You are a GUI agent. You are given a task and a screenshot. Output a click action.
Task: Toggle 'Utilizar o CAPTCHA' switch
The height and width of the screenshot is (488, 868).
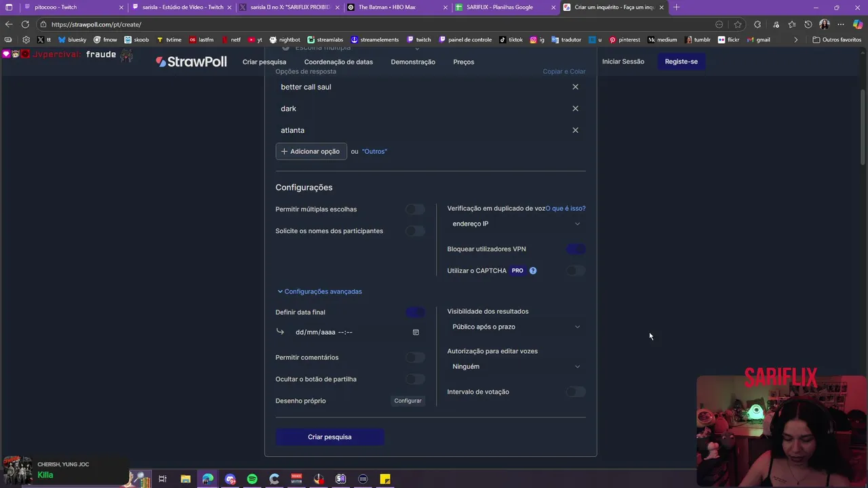(576, 270)
